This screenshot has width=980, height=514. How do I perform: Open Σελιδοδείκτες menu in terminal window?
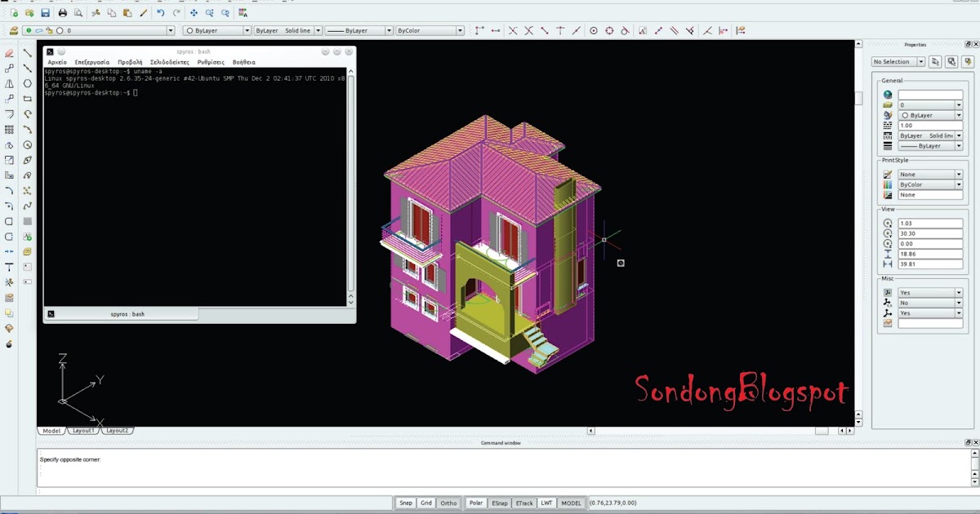click(x=170, y=62)
